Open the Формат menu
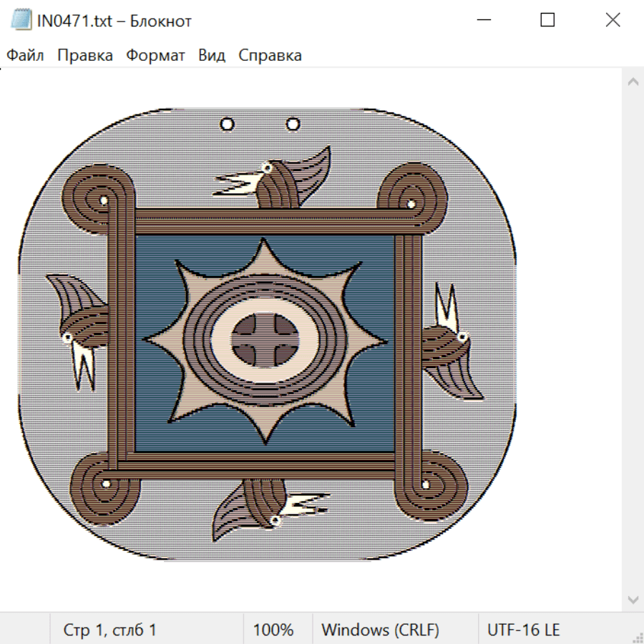The height and width of the screenshot is (644, 644). pyautogui.click(x=155, y=56)
